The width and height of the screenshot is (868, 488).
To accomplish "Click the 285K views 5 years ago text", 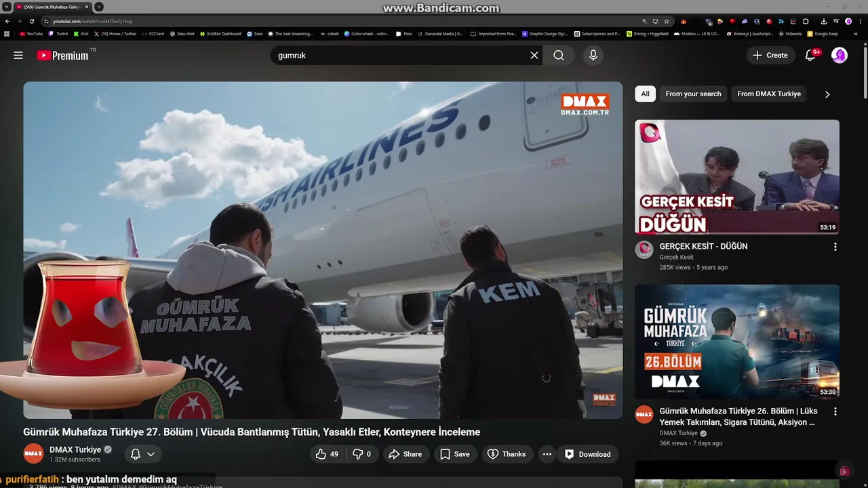I will point(694,268).
